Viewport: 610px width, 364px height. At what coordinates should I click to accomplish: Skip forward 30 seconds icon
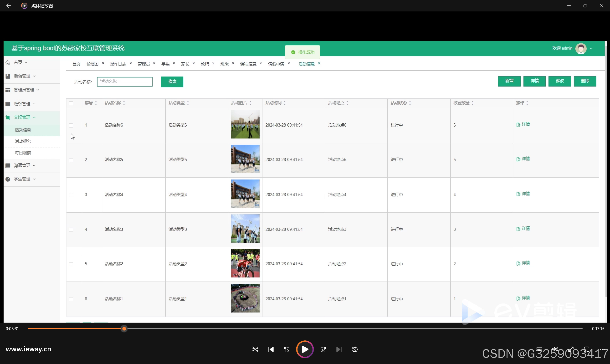[x=323, y=349]
